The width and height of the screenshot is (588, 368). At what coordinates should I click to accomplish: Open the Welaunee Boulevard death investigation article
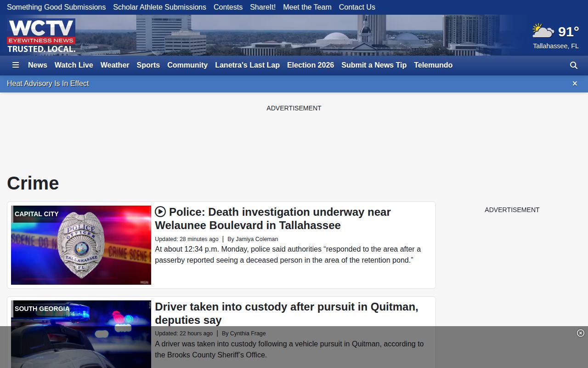click(x=273, y=218)
